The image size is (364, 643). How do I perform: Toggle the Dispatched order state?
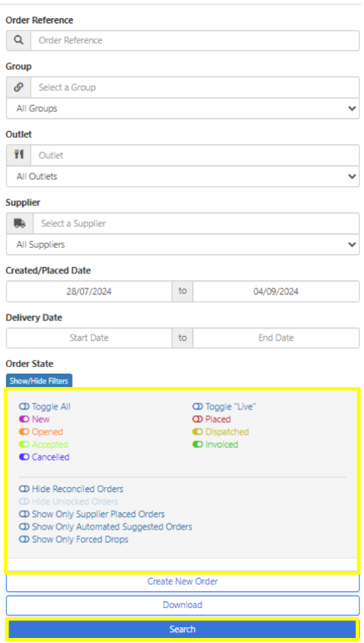point(220,432)
